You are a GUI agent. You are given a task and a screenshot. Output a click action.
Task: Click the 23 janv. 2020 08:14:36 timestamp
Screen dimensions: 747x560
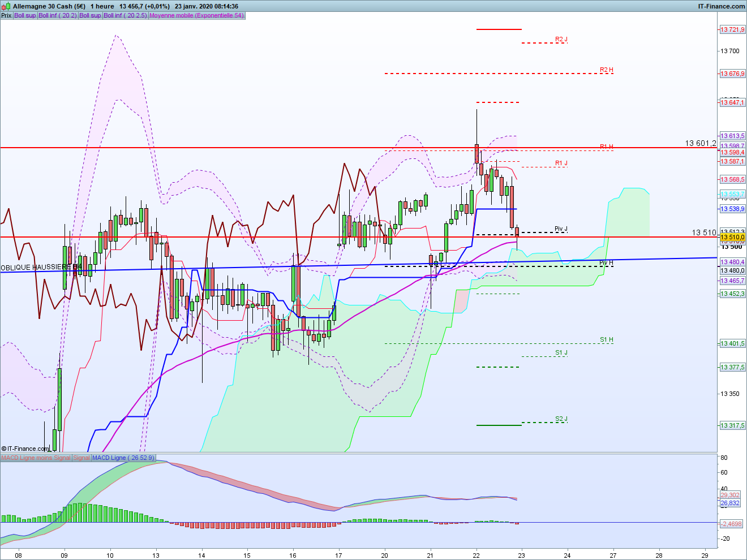pos(207,6)
